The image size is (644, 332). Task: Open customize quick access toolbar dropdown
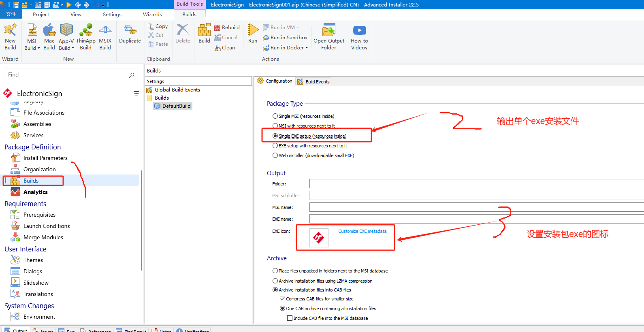(x=103, y=5)
